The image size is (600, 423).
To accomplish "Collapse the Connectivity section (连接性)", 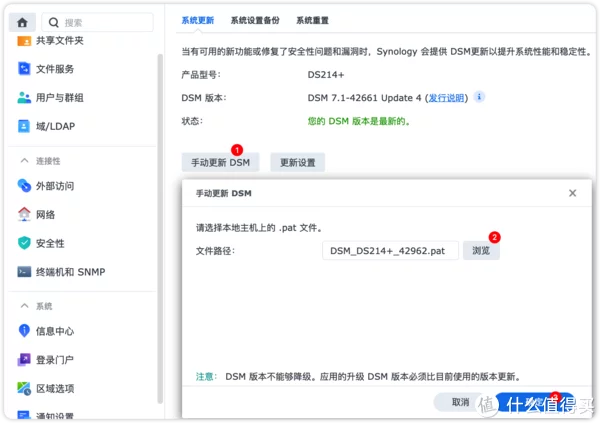I will [x=24, y=161].
